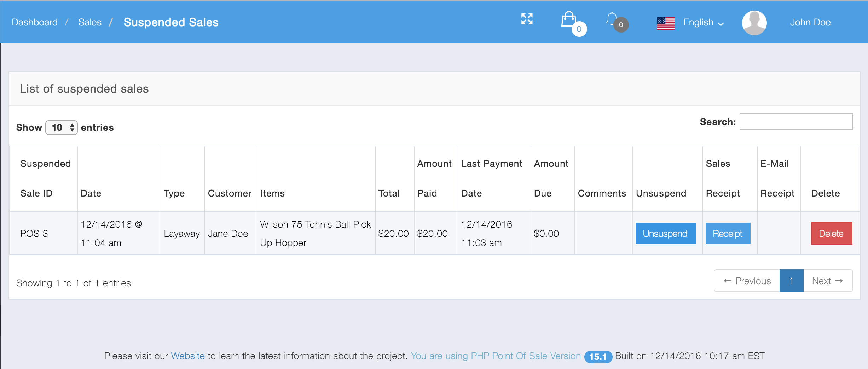The image size is (868, 369).
Task: Open the John Doe user menu
Action: [x=810, y=23]
